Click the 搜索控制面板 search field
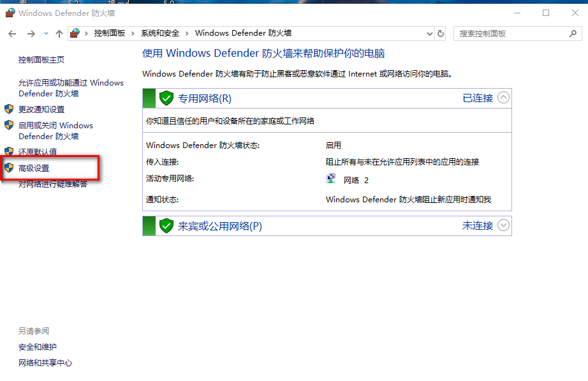588x381 pixels. coord(510,33)
